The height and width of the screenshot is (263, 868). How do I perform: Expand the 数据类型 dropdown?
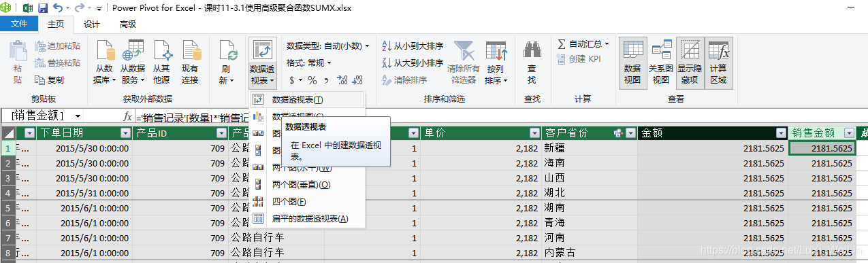coord(327,46)
